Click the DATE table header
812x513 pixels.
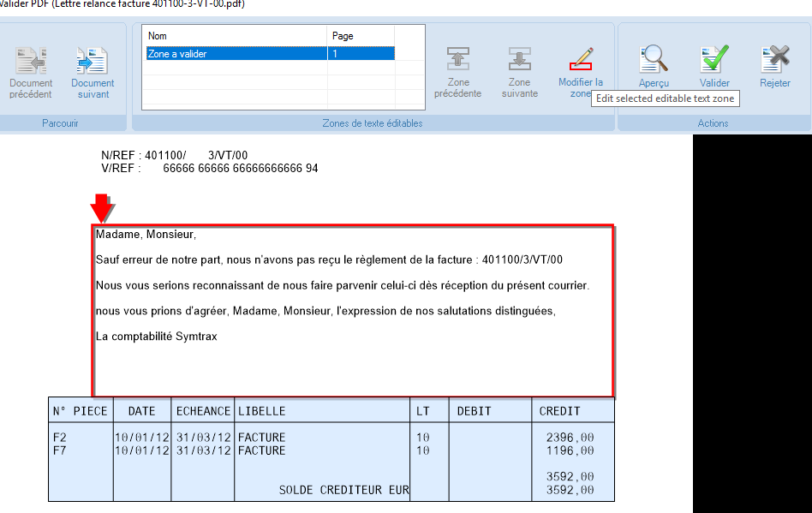142,411
